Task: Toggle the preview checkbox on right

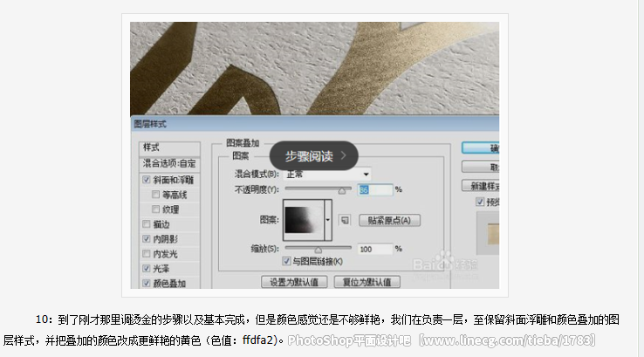Action: pyautogui.click(x=480, y=202)
